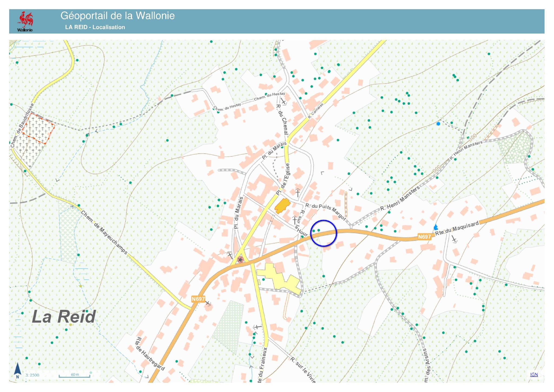
Task: Click the large La Reid place name
Action: 64,317
